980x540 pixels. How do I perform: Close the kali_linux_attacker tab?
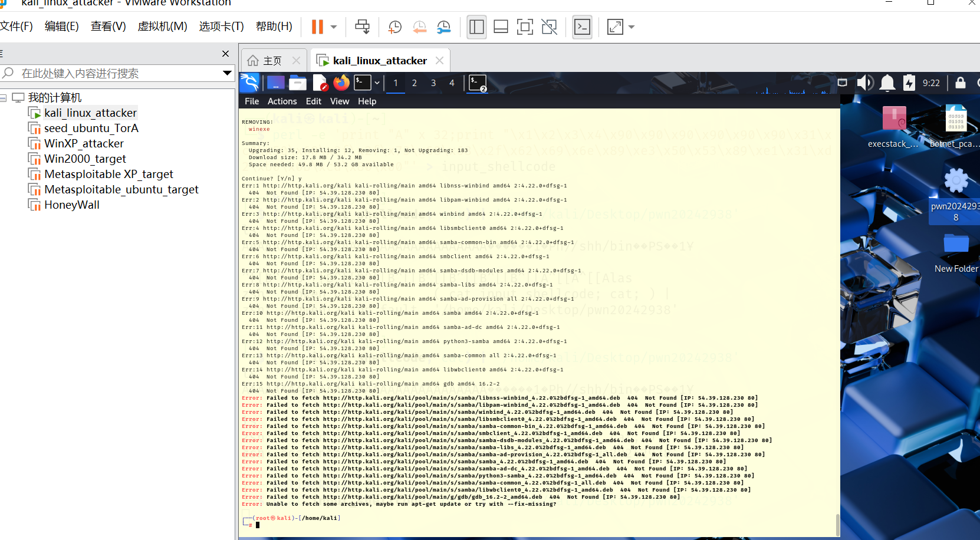439,60
